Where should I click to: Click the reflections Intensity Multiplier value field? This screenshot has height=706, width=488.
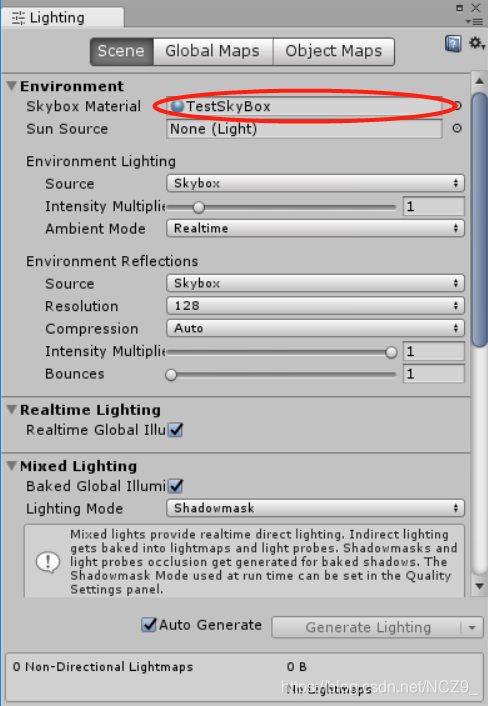pos(433,351)
